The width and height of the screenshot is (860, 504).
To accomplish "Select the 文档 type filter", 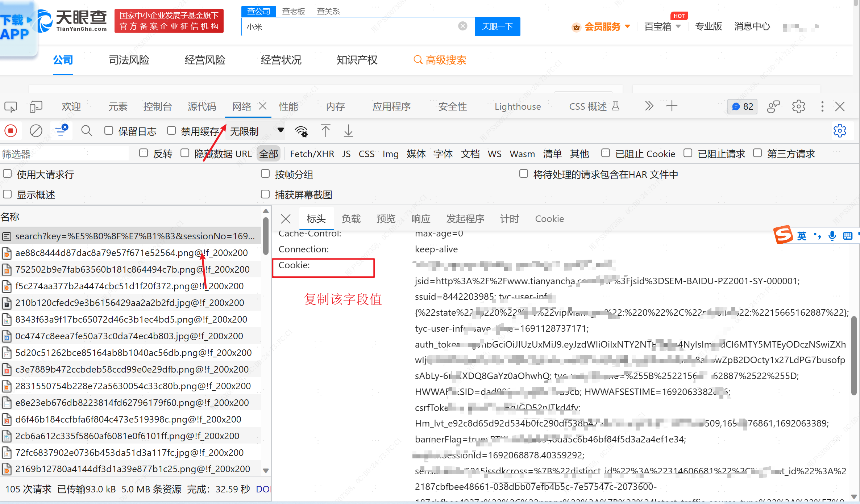I will 470,154.
